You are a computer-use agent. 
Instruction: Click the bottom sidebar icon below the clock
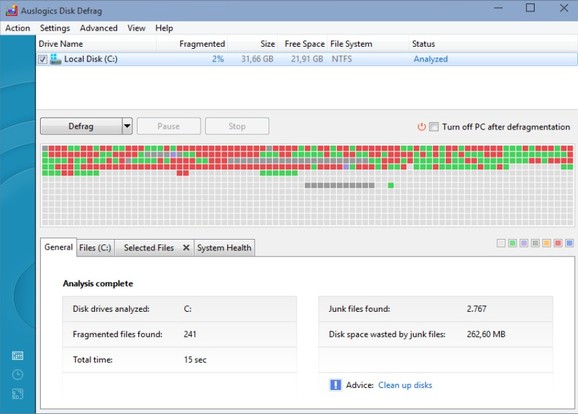click(17, 394)
